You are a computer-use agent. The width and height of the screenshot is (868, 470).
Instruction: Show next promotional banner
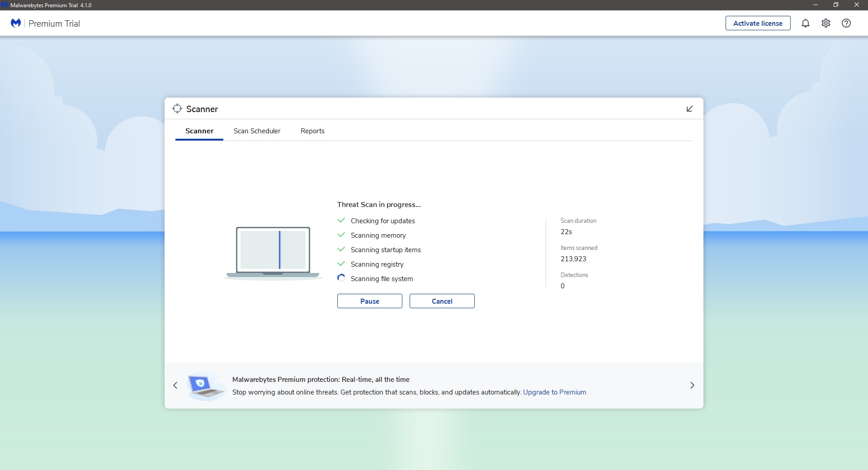click(692, 385)
